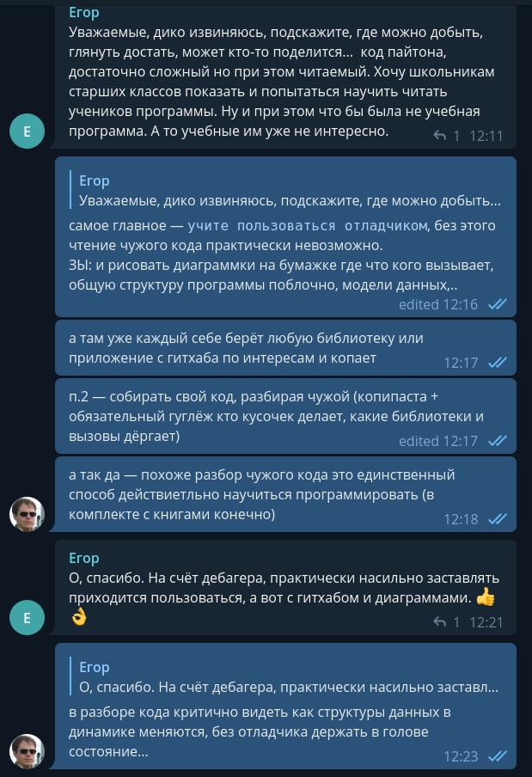
Task: Click sender name Егор above "О, спасибо"
Action: pos(84,558)
